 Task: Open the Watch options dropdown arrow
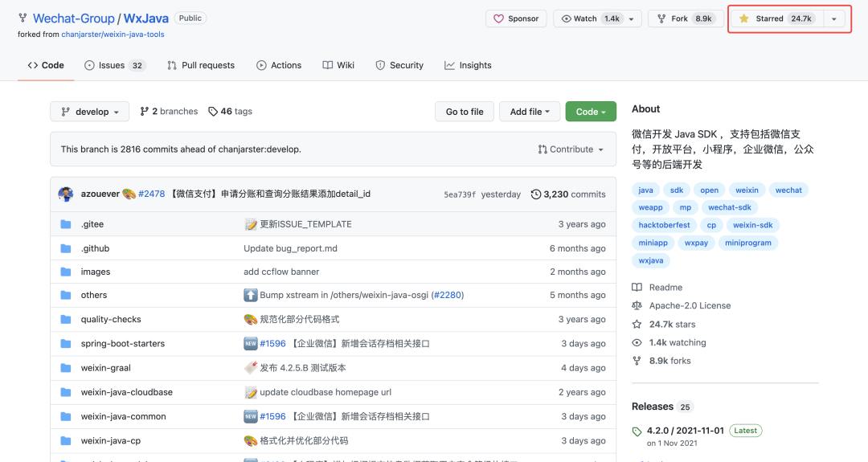[632, 18]
